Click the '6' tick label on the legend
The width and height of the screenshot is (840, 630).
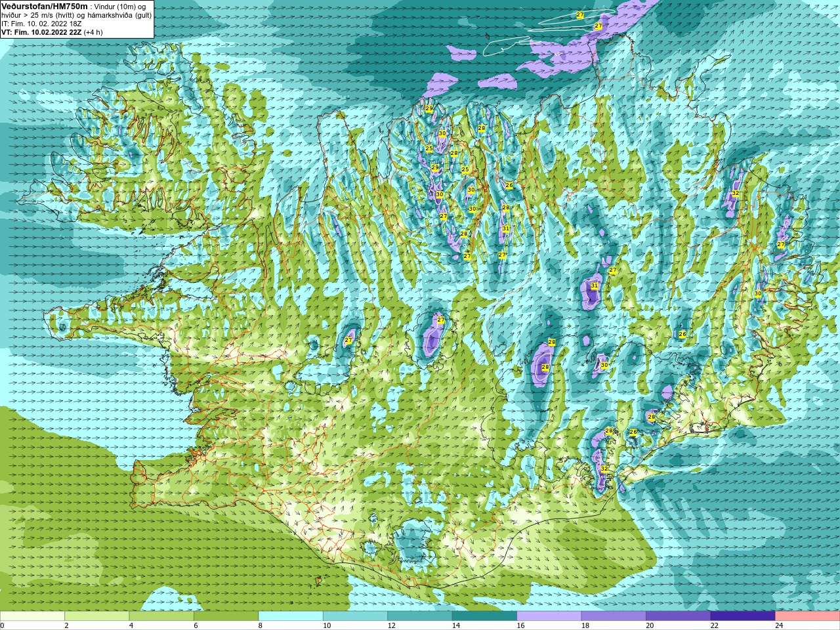click(196, 625)
